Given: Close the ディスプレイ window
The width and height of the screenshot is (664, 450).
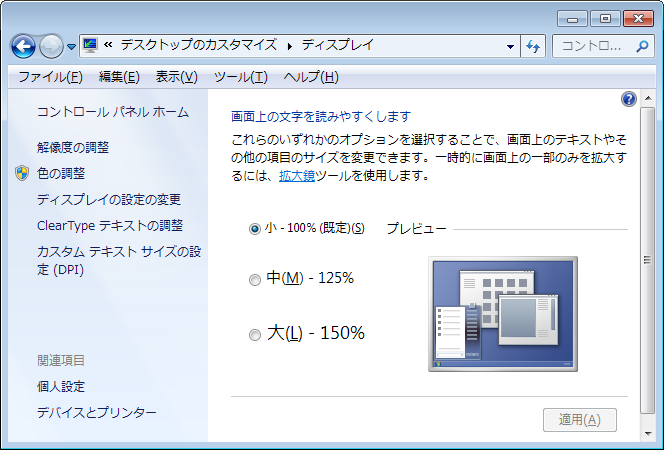Looking at the screenshot, I should [x=638, y=19].
